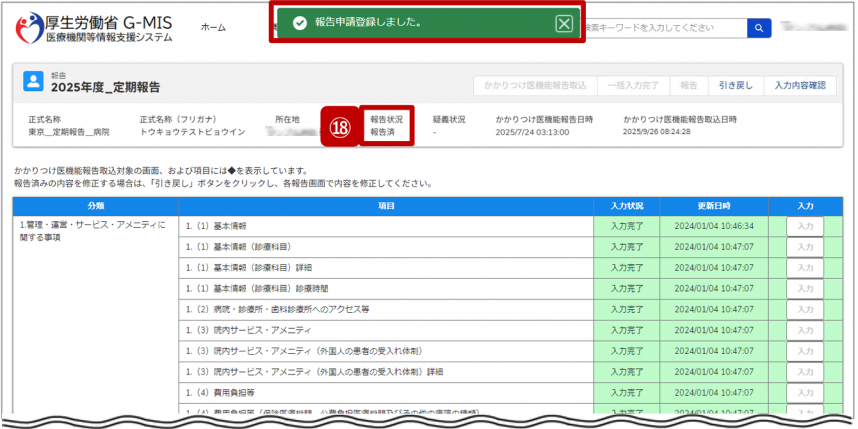
Task: Click the かかりつけ医機能報告取込 button
Action: click(536, 86)
